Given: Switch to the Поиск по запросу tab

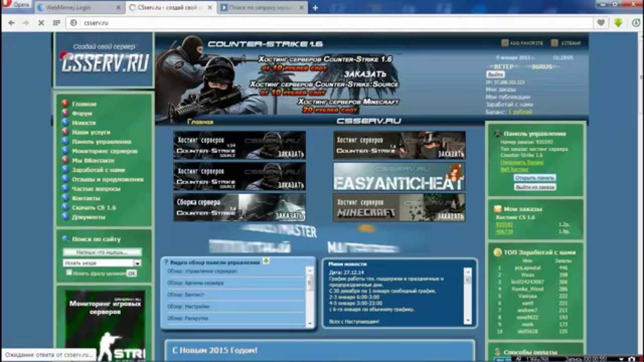Looking at the screenshot, I should (x=262, y=8).
